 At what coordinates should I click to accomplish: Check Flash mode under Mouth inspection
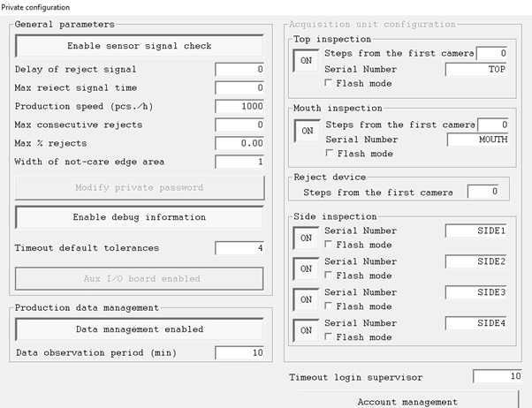[x=330, y=154]
